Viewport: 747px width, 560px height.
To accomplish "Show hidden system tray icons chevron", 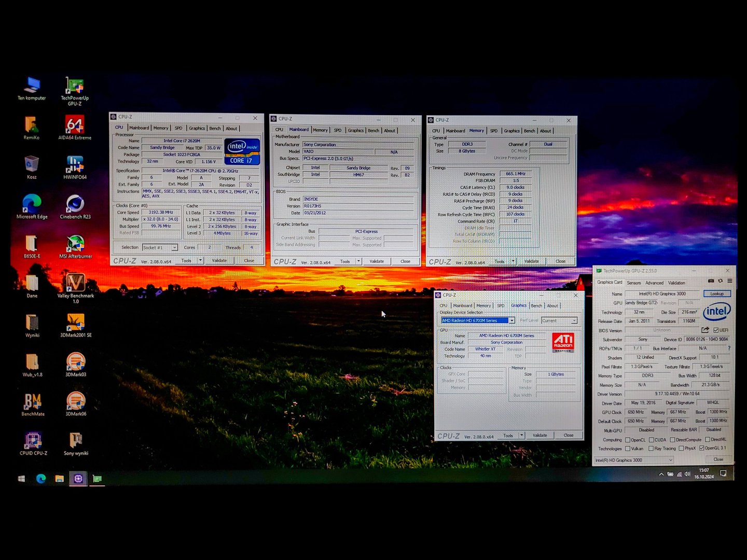I will [661, 474].
